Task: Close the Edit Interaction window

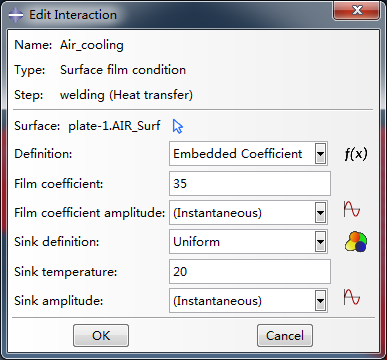Action: tap(356, 11)
